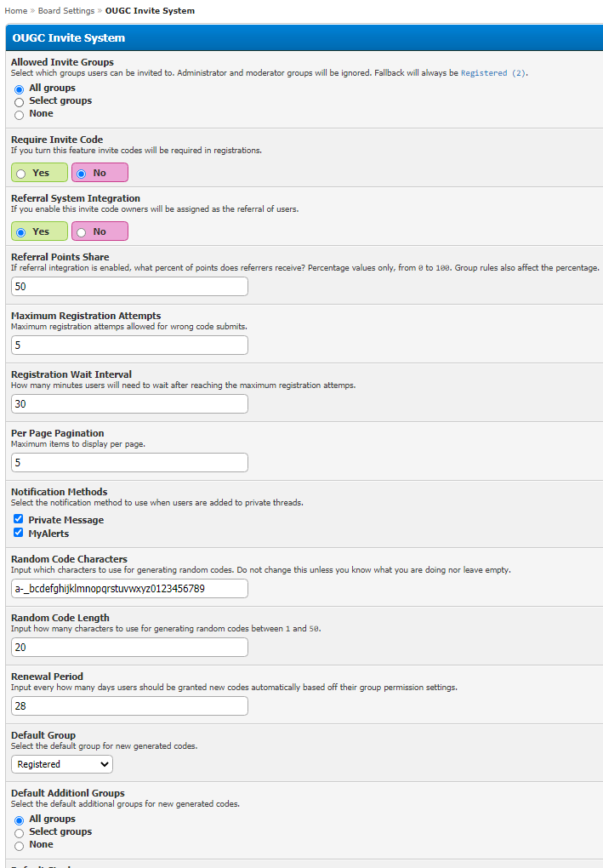The width and height of the screenshot is (603, 868).
Task: Open the Board Settings breadcrumb link
Action: coord(67,10)
